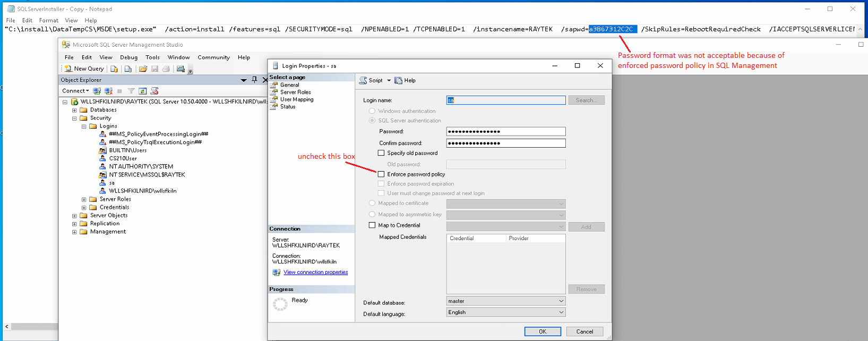This screenshot has height=341, width=868.
Task: Toggle Enforce password policy checkbox
Action: [x=381, y=174]
